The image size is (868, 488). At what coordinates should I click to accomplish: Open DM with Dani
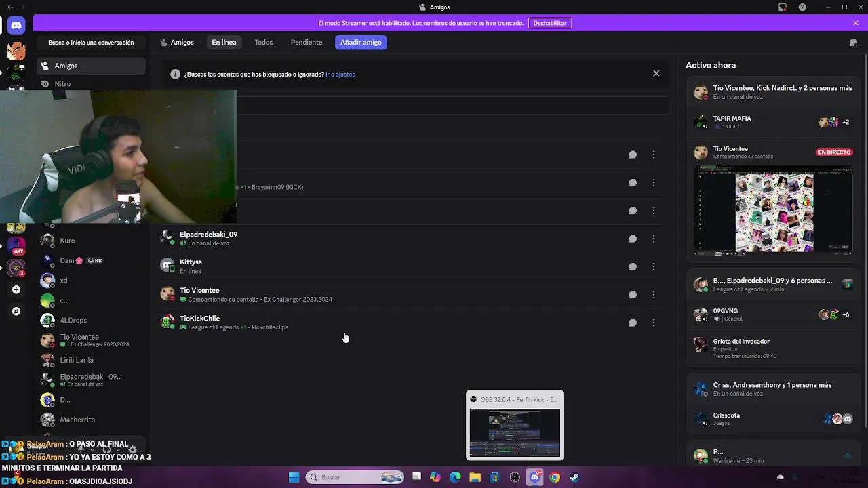tap(91, 260)
